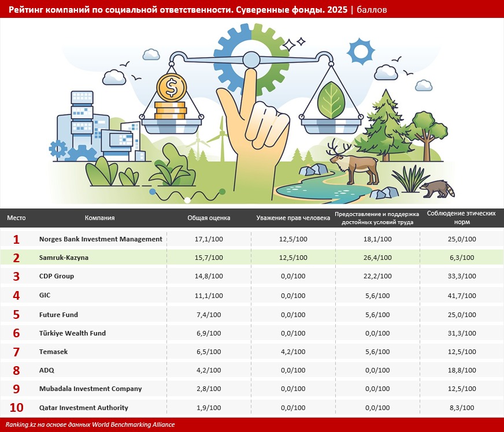Select Norges Bank Investment Management company name

tap(101, 239)
